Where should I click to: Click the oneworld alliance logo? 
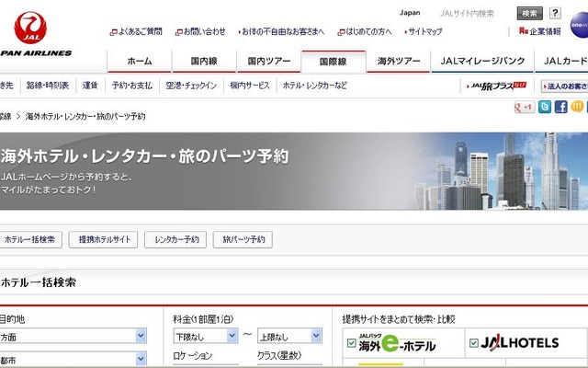tap(580, 25)
